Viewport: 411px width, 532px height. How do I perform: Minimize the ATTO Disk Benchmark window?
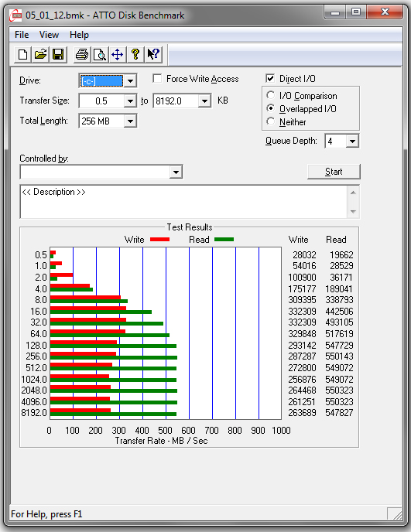click(x=335, y=12)
